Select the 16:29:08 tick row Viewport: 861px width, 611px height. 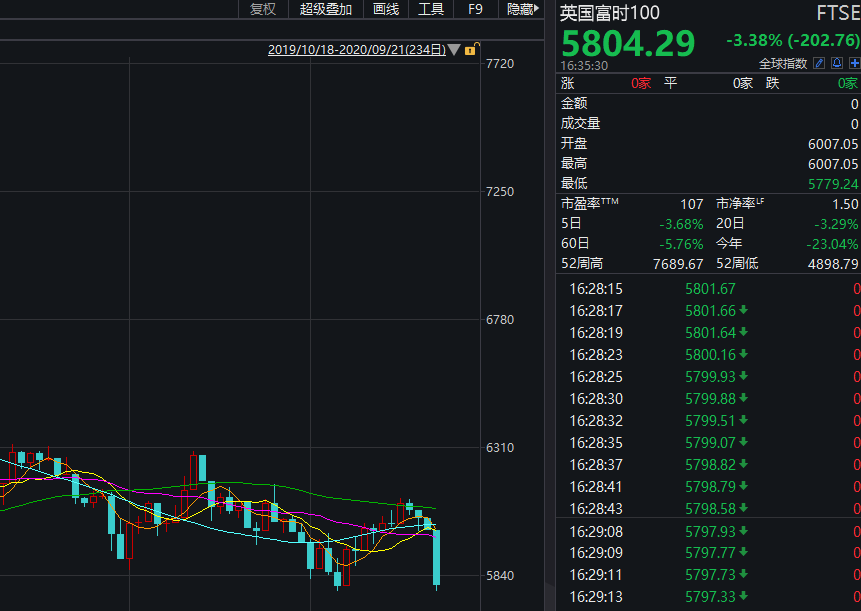pos(708,531)
